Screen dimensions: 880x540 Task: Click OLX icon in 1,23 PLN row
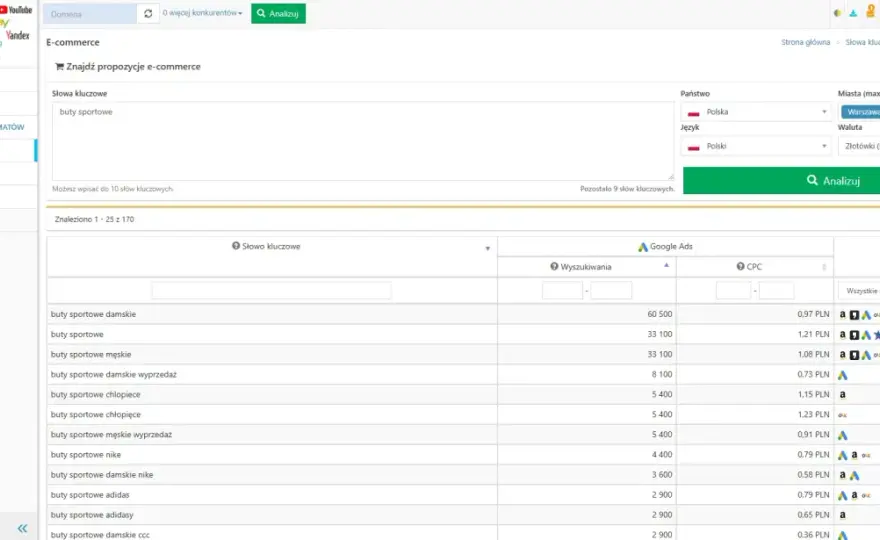tap(842, 415)
